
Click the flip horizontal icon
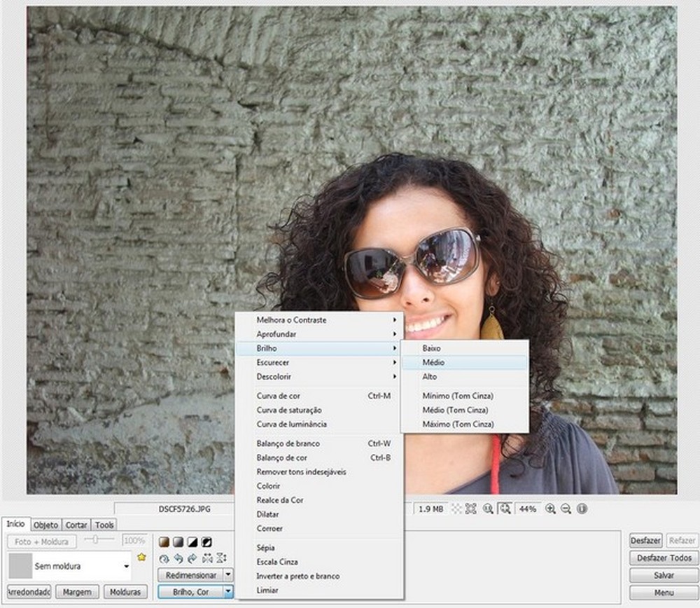(207, 558)
